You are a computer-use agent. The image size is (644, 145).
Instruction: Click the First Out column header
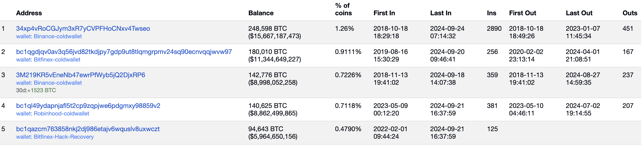point(523,13)
